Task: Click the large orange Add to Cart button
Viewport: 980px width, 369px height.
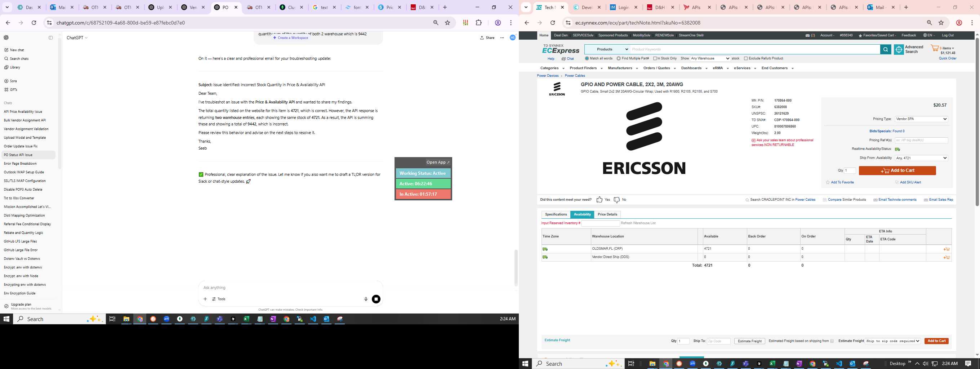Action: pos(897,171)
